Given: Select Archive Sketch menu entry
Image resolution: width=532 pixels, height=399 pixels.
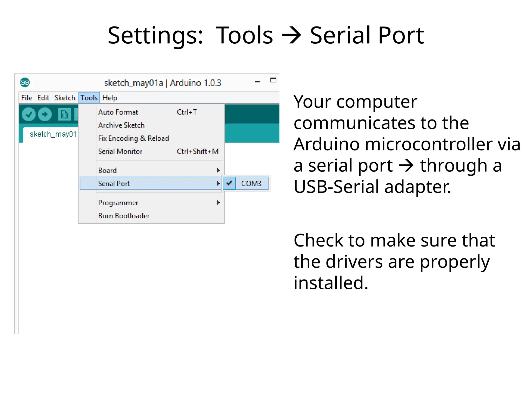Looking at the screenshot, I should pyautogui.click(x=121, y=125).
